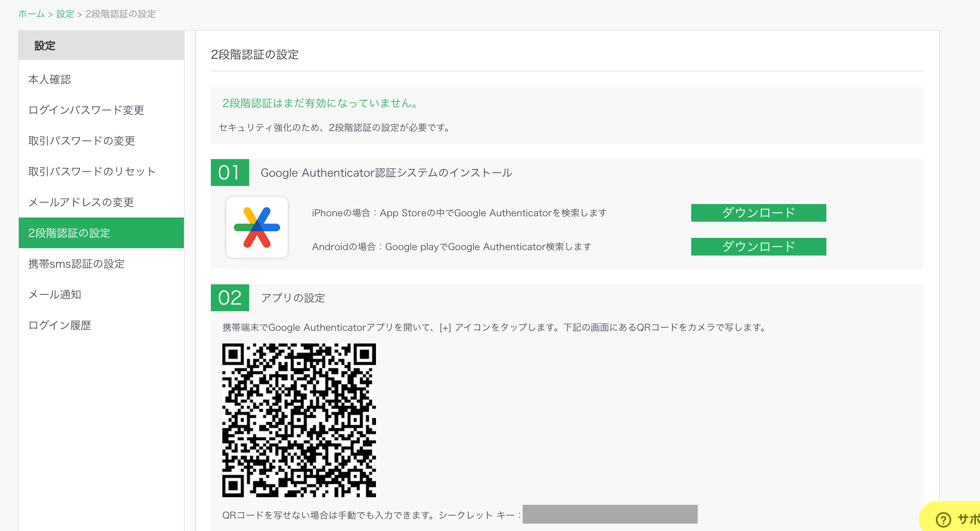Viewport: 980px width, 531px height.
Task: Click the Google Authenticator QR code image
Action: pos(299,420)
